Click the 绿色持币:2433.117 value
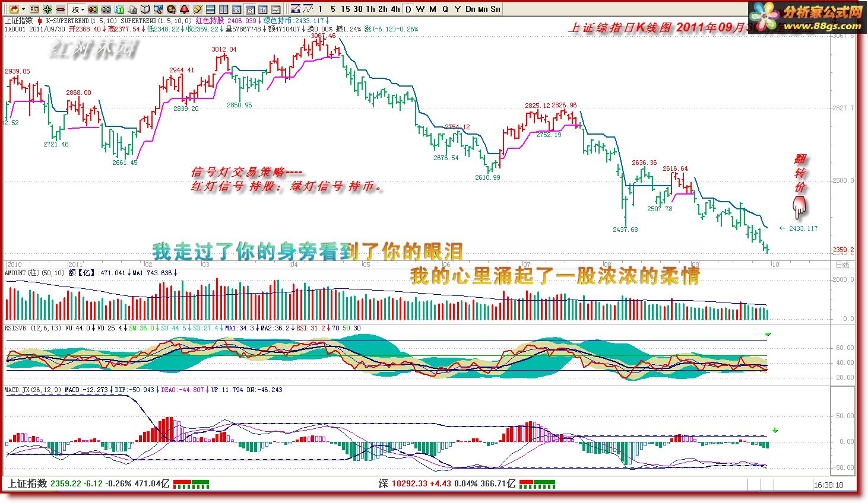This screenshot has width=868, height=503. click(x=294, y=21)
